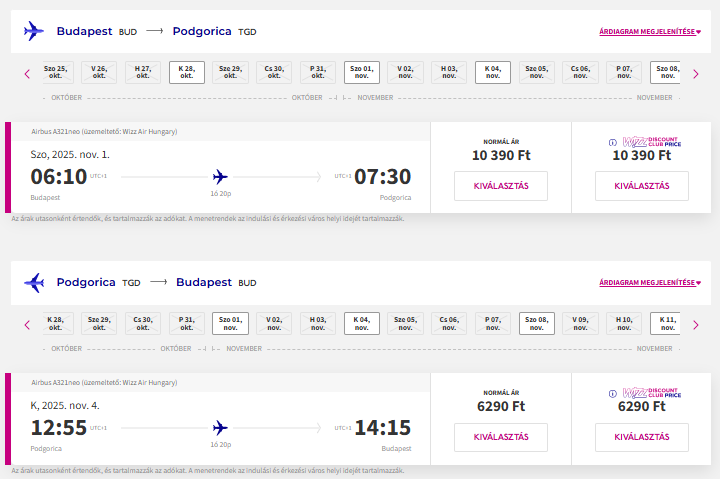
Task: Choose the normal 6290 Ft return fare with Kiválasztás
Action: (x=500, y=437)
